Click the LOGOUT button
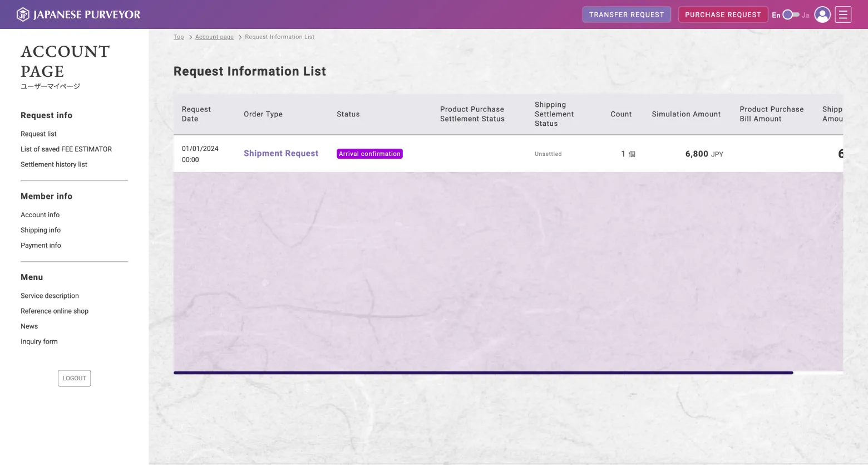Image resolution: width=868 pixels, height=465 pixels. [74, 379]
